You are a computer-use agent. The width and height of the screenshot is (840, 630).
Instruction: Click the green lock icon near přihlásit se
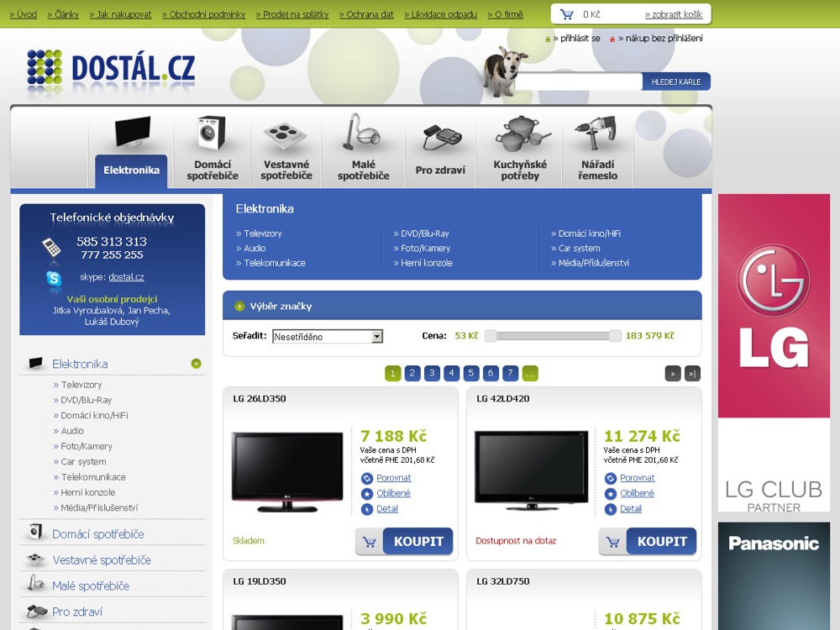pyautogui.click(x=548, y=39)
